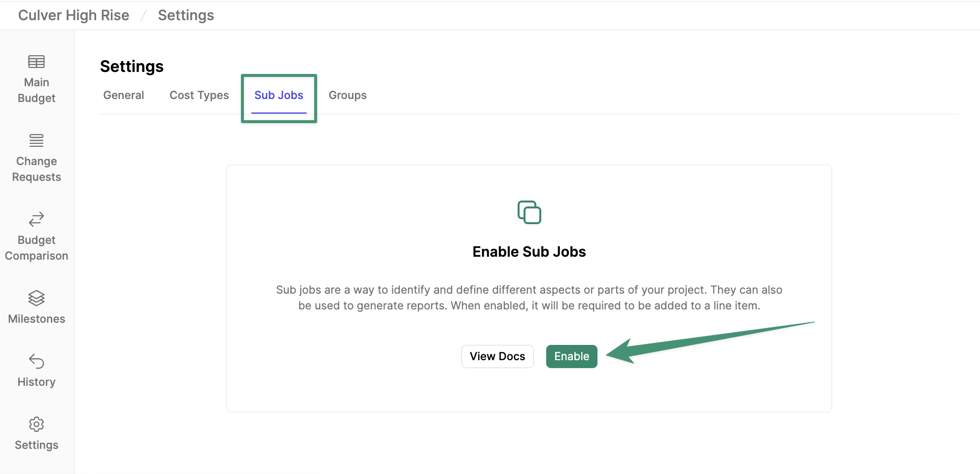Open Main Budget table icon

point(36,62)
